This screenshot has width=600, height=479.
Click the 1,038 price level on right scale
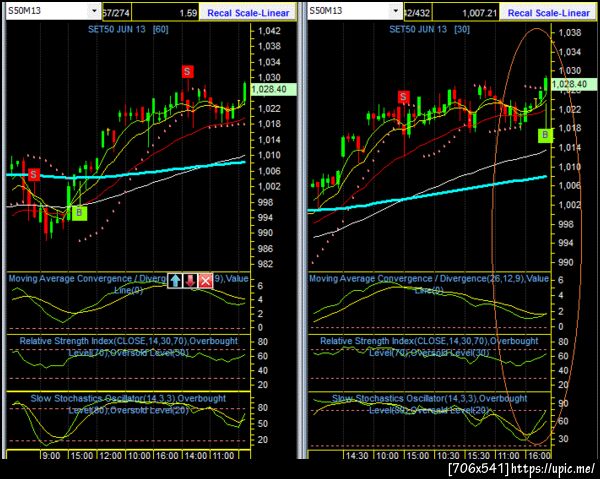(x=570, y=33)
